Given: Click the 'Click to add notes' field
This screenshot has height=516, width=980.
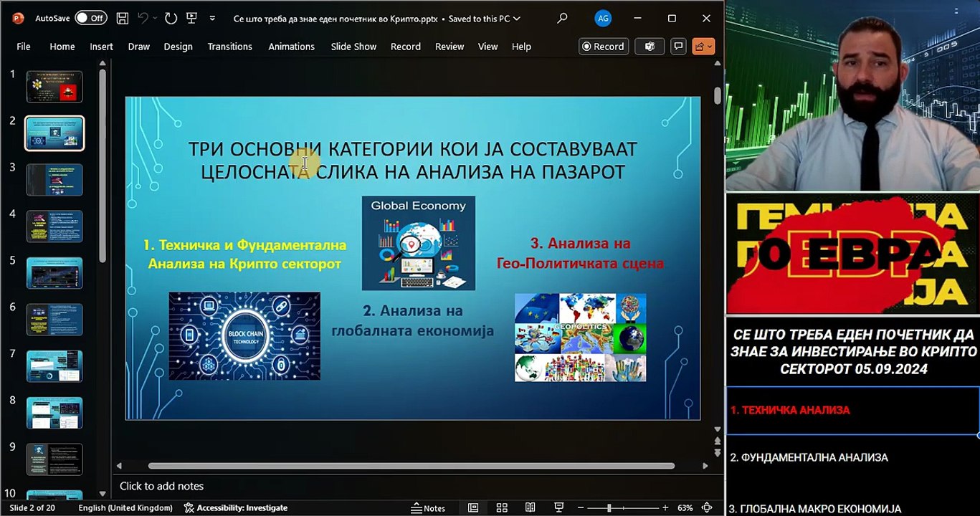Looking at the screenshot, I should 162,486.
